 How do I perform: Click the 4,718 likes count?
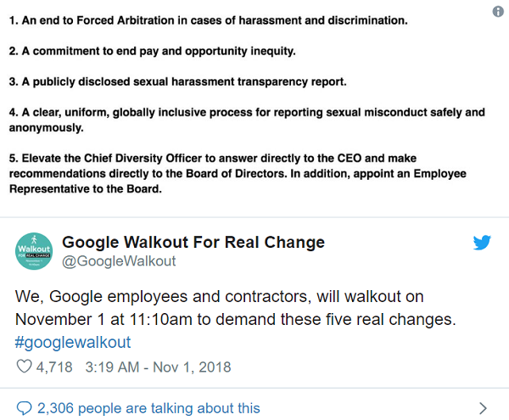(x=55, y=367)
